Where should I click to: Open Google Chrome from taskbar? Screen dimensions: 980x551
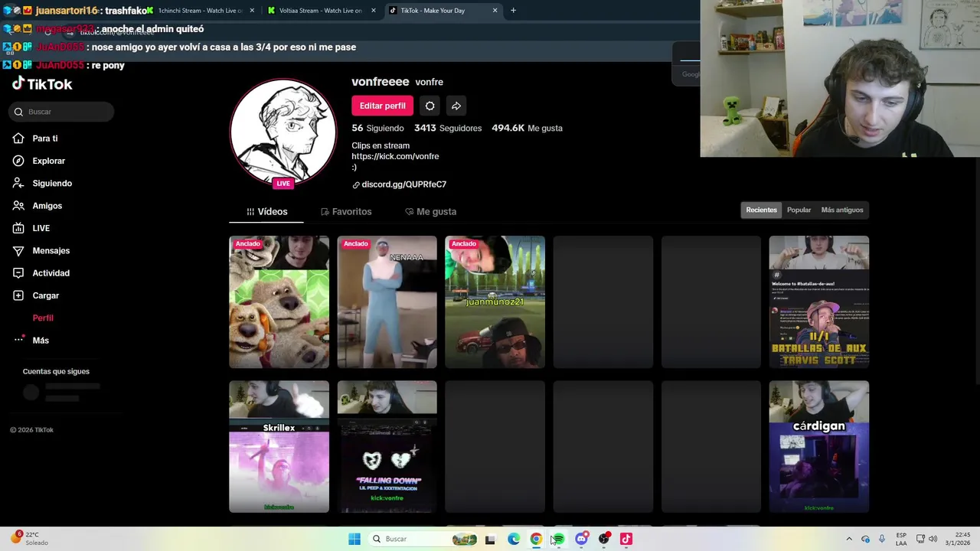536,539
